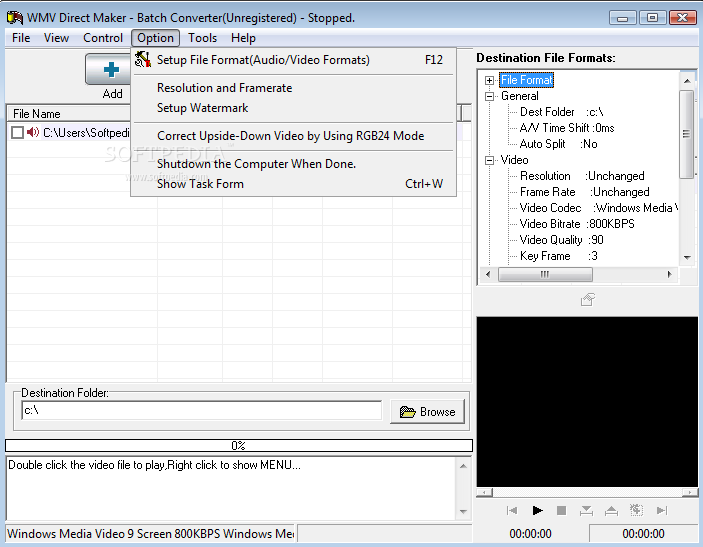Choose Setup Watermark from the menu
The image size is (703, 547).
294,108
